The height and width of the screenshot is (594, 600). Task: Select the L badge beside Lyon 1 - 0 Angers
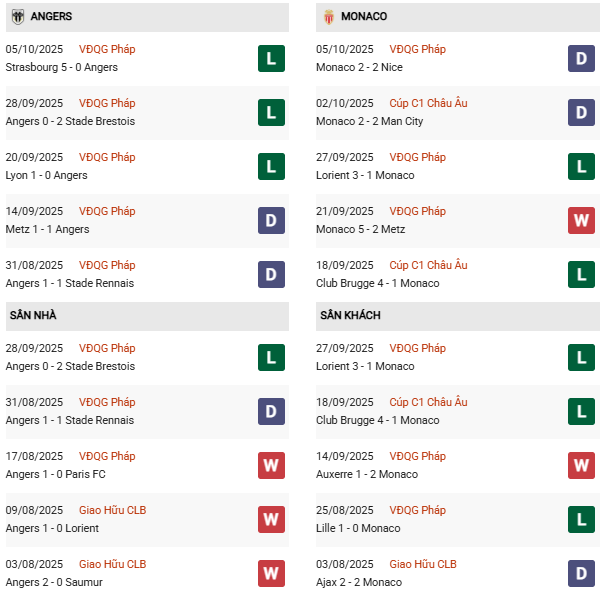[271, 167]
